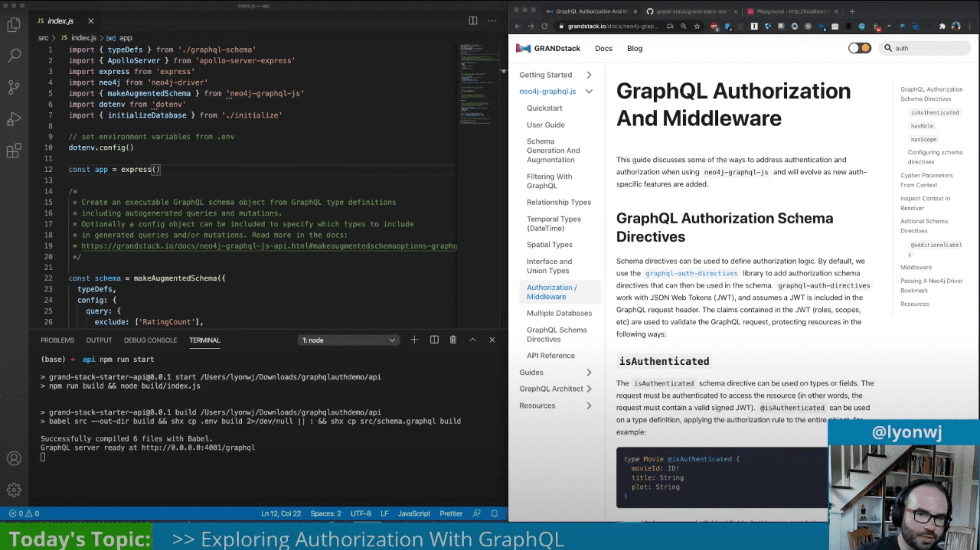Viewport: 980px width, 550px height.
Task: Open the Source Control view
Action: coord(14,87)
